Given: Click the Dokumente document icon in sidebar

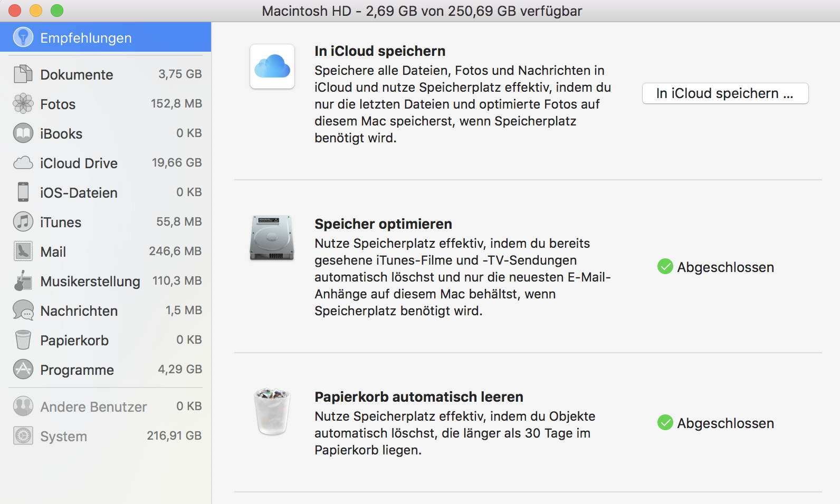Looking at the screenshot, I should 23,74.
